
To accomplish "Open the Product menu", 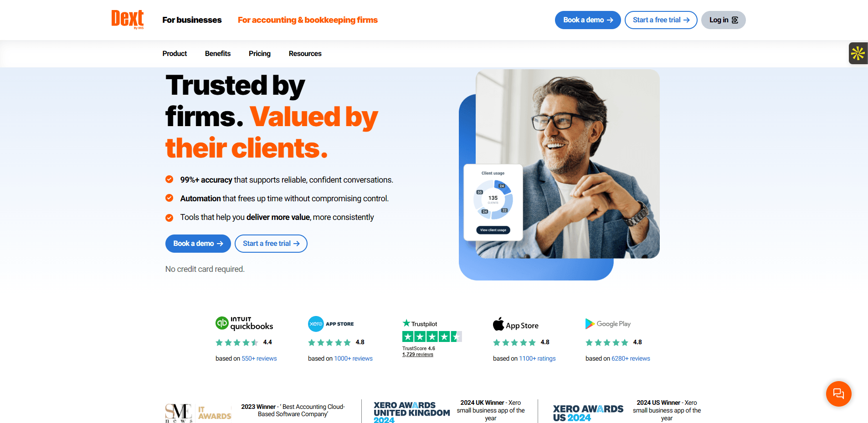I will pyautogui.click(x=175, y=54).
